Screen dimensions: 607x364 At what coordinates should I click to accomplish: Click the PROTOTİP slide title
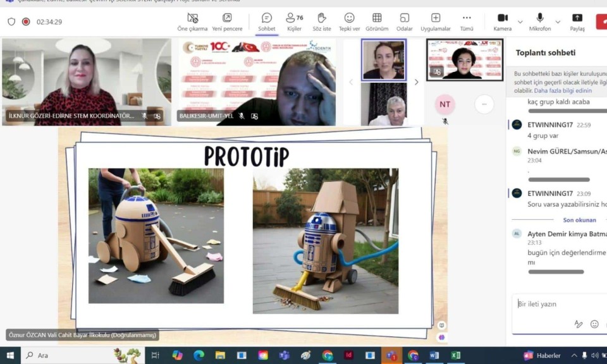click(x=247, y=156)
